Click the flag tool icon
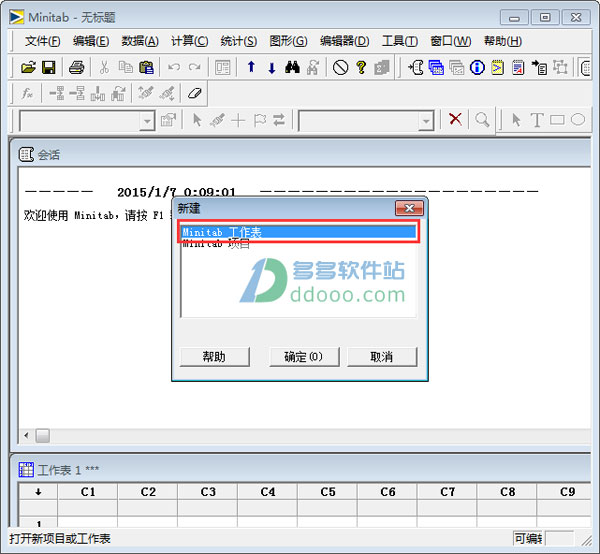600x554 pixels. 259,120
